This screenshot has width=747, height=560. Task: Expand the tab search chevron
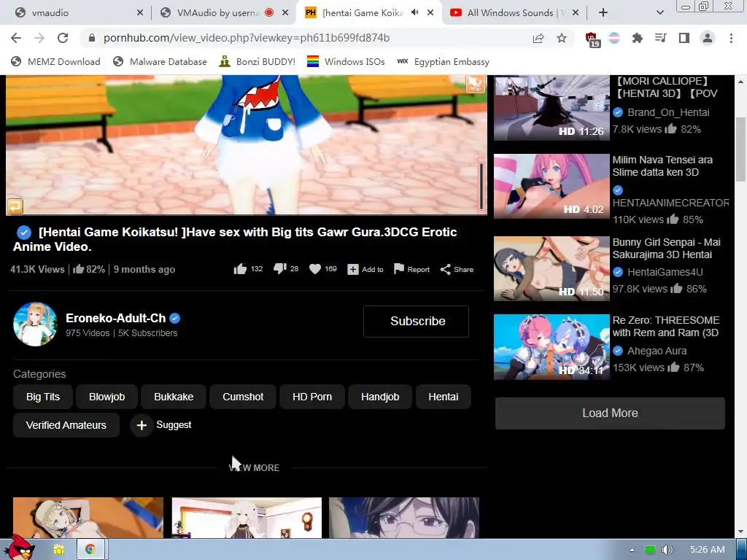(659, 13)
